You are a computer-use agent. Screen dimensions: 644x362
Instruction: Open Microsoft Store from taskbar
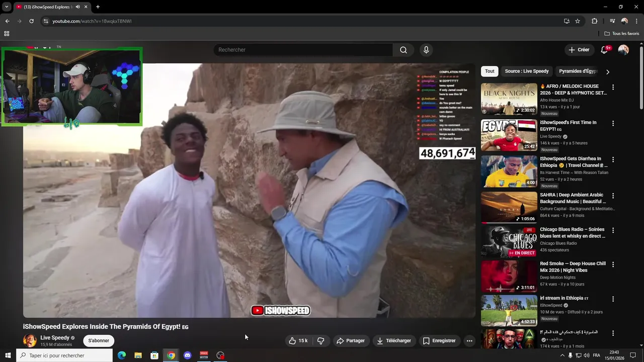coord(154,355)
